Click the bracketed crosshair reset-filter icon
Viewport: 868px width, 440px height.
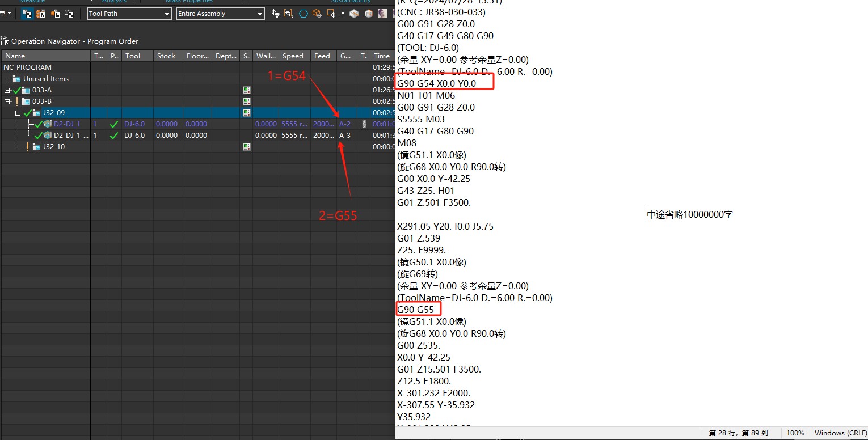click(x=289, y=14)
